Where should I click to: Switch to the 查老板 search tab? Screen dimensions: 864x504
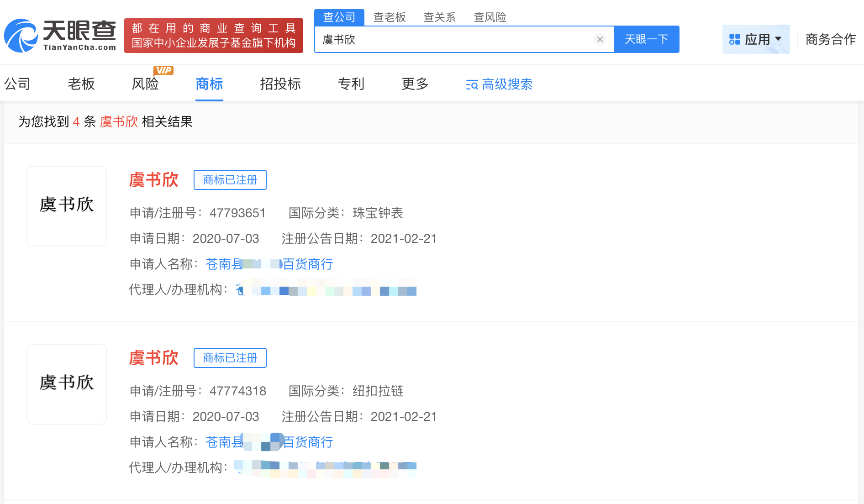click(x=389, y=17)
